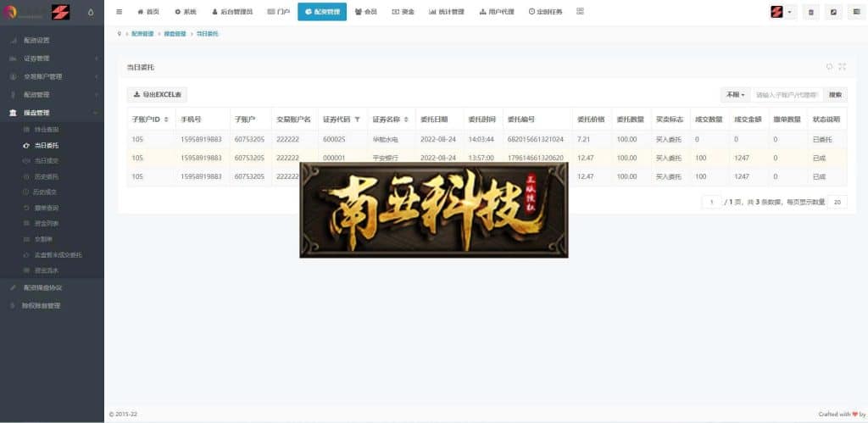Click the 证券代码 column filter icon
Screen dimensions: 868x423
357,120
